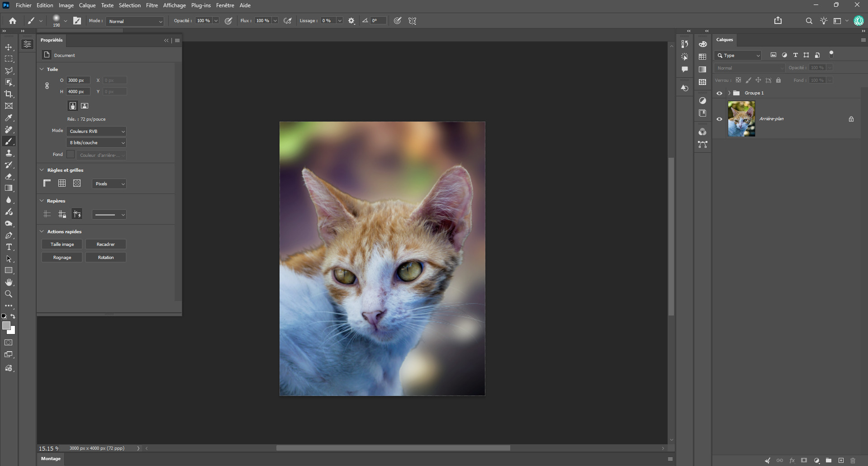868x466 pixels.
Task: Select the Eyedropper tool
Action: (9, 118)
